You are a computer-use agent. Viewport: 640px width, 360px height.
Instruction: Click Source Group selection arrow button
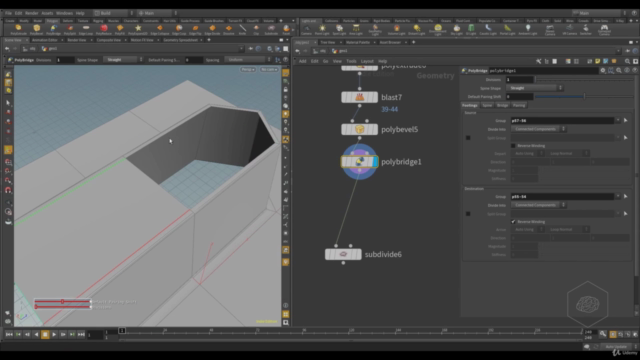click(x=625, y=120)
